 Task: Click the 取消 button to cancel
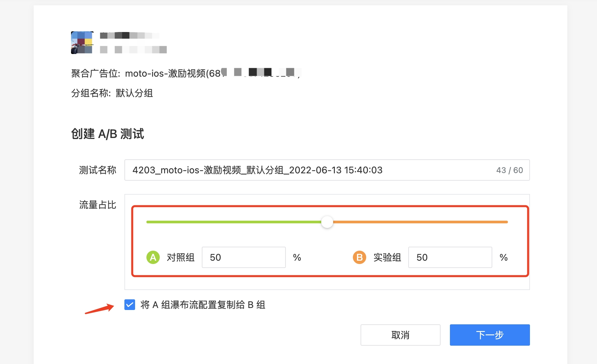pos(400,335)
